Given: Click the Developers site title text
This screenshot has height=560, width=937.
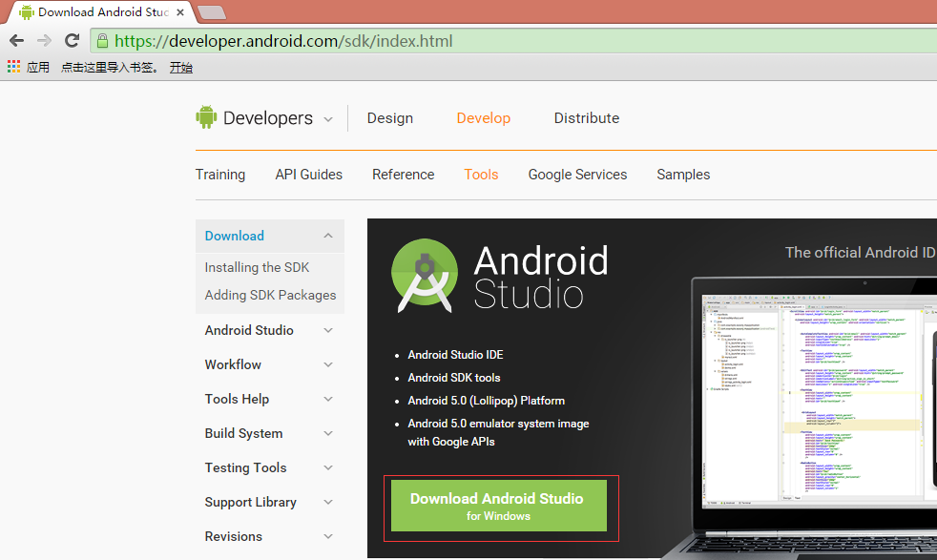Looking at the screenshot, I should click(x=268, y=118).
